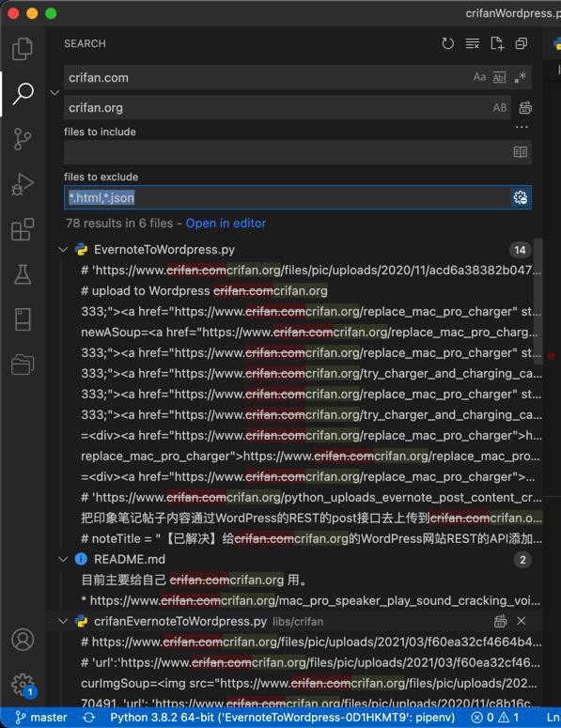561x728 pixels.
Task: Open the Run and Debug view
Action: click(x=23, y=184)
